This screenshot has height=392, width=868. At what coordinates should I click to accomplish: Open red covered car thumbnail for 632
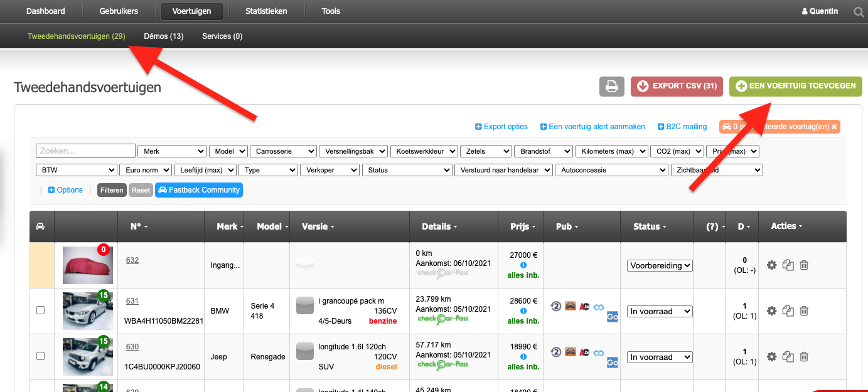click(87, 265)
